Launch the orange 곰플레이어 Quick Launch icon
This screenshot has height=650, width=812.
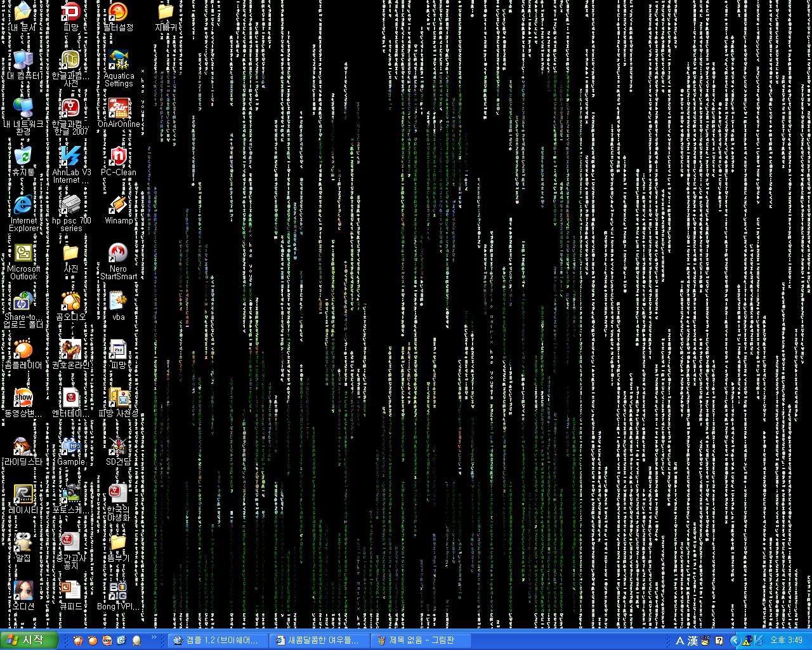pyautogui.click(x=93, y=640)
